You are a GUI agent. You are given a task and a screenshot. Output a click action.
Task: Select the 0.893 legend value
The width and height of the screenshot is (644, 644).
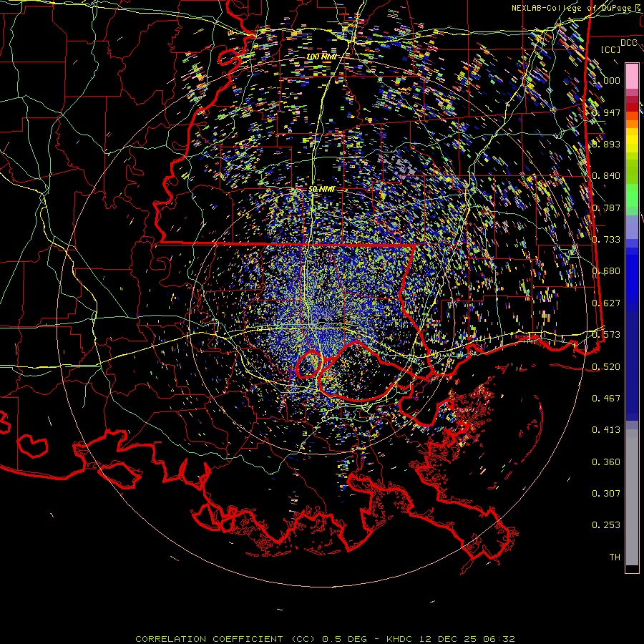click(606, 144)
